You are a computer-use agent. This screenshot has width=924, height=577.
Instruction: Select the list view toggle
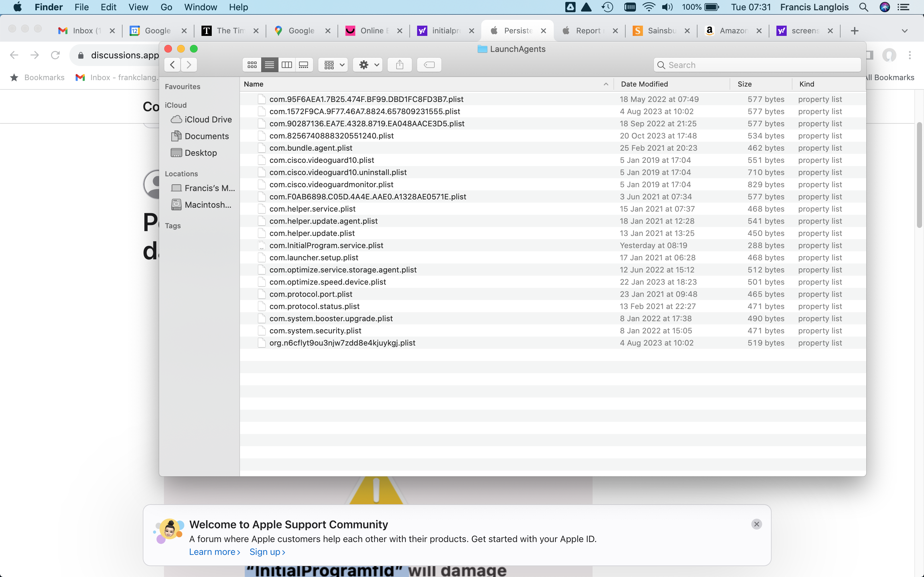pyautogui.click(x=269, y=64)
